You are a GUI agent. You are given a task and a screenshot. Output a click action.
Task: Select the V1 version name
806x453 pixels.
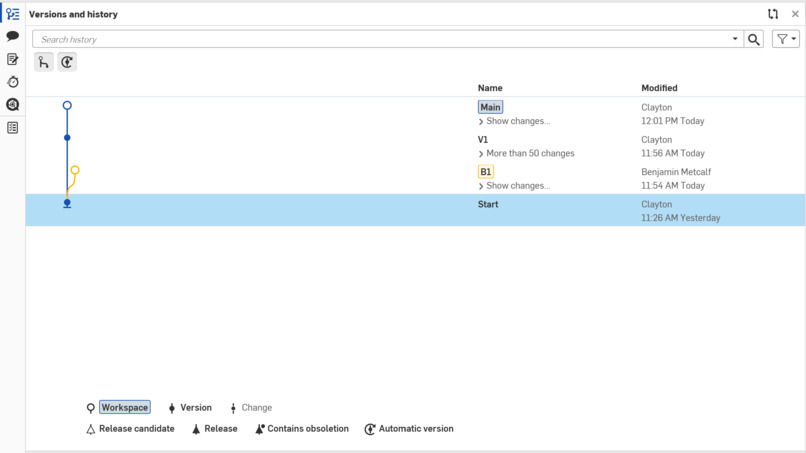[483, 139]
